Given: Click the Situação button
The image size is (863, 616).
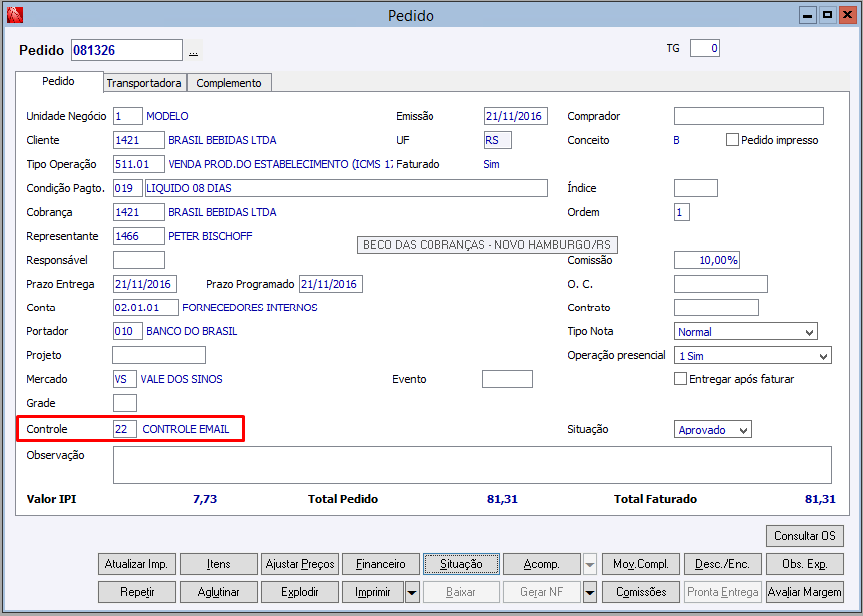Looking at the screenshot, I should point(461,564).
